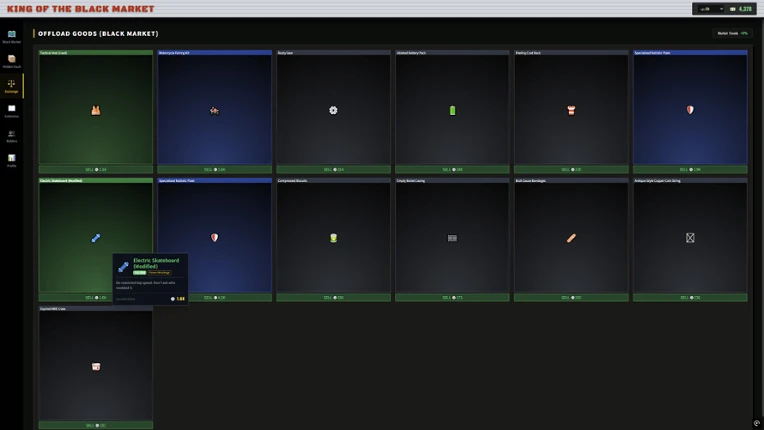This screenshot has width=764, height=430.
Task: Click the orange tactical vest item icon
Action: coord(96,111)
